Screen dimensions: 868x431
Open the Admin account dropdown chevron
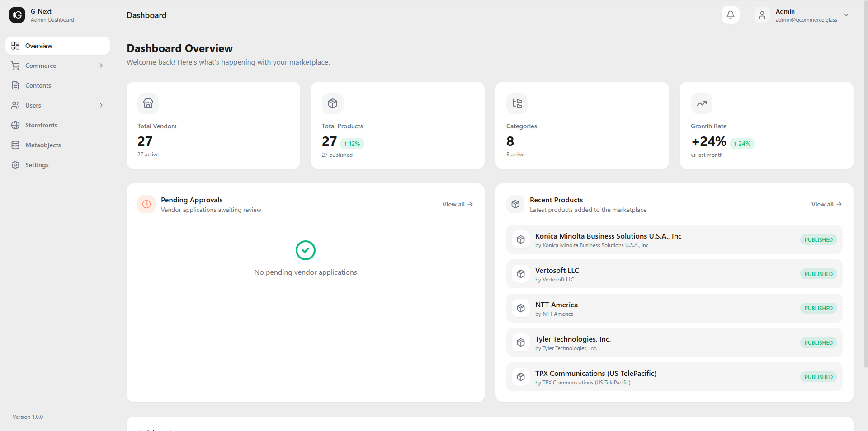846,15
